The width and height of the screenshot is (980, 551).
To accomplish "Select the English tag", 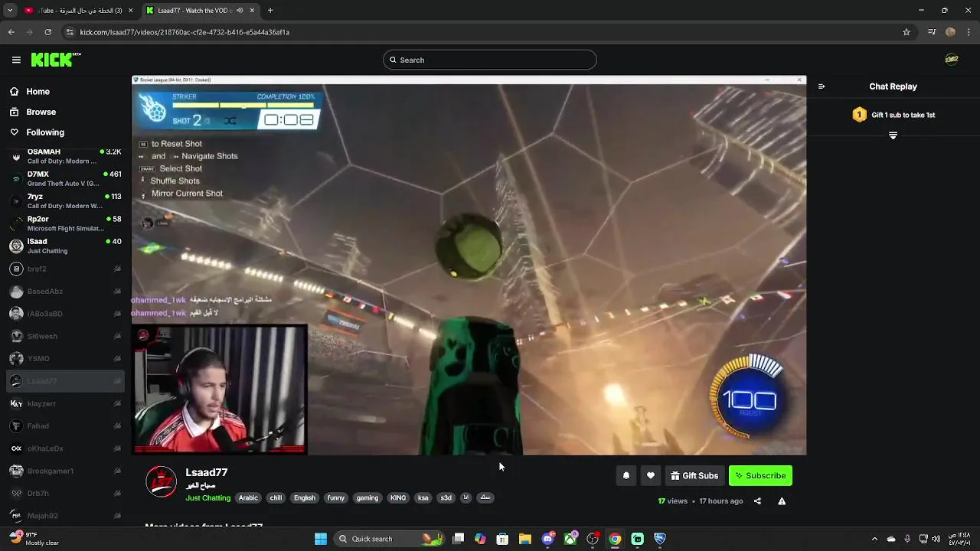I will tap(305, 497).
